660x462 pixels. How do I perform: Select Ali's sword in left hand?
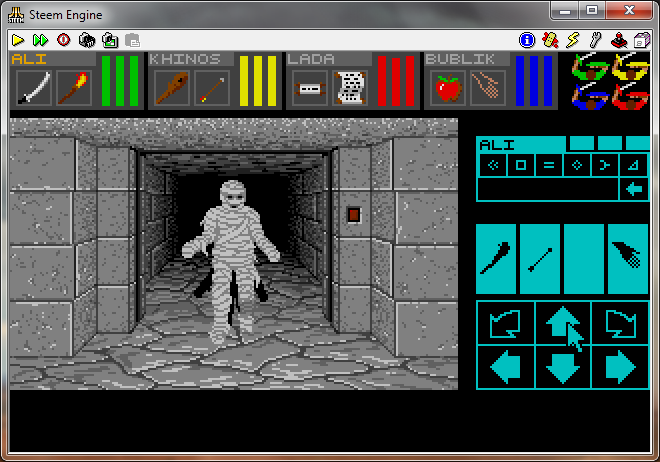point(34,88)
